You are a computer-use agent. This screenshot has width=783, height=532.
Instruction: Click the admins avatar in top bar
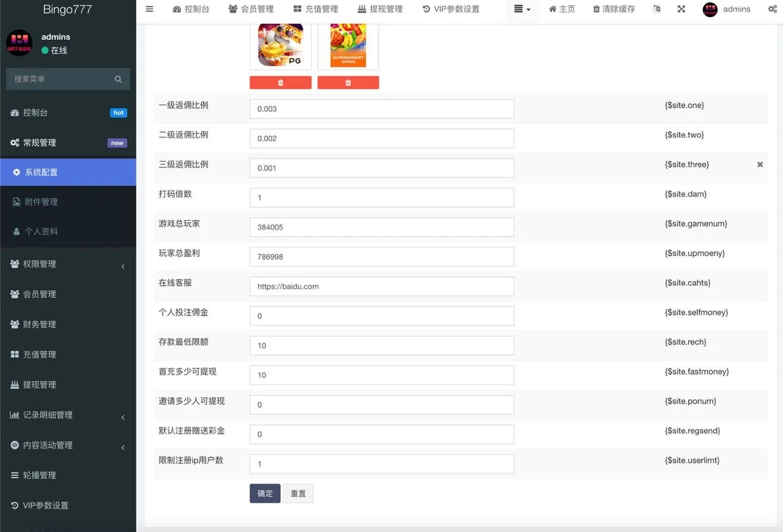[710, 10]
